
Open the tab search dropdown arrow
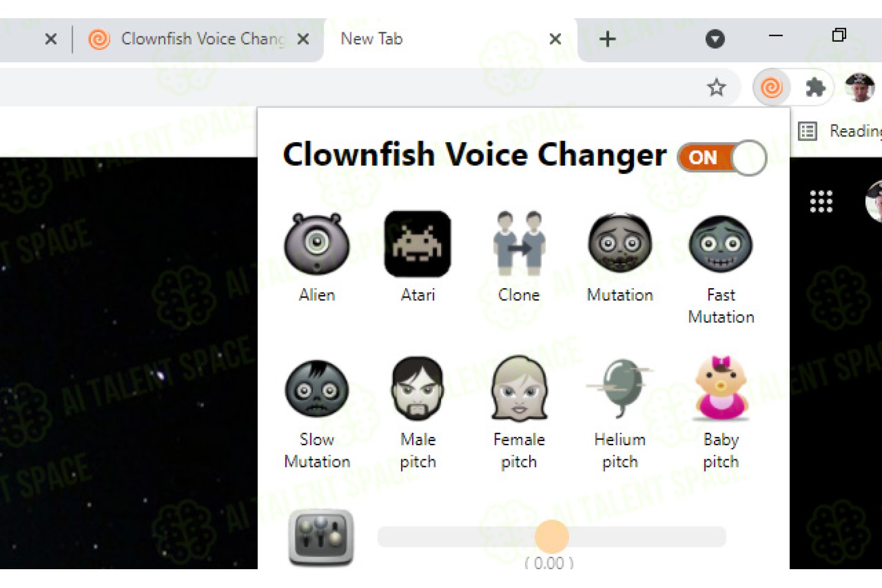coord(715,39)
